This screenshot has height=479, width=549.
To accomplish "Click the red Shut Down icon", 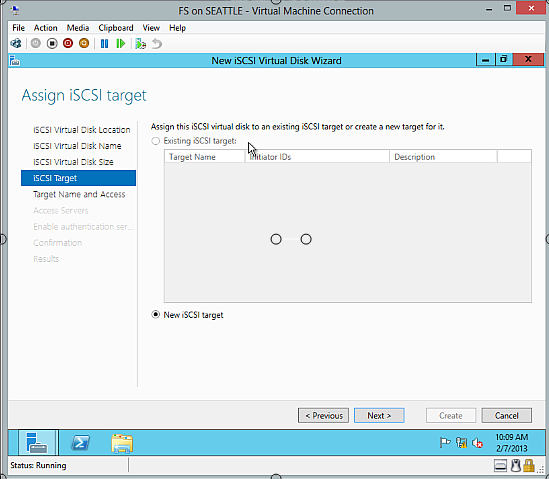I will pyautogui.click(x=68, y=43).
